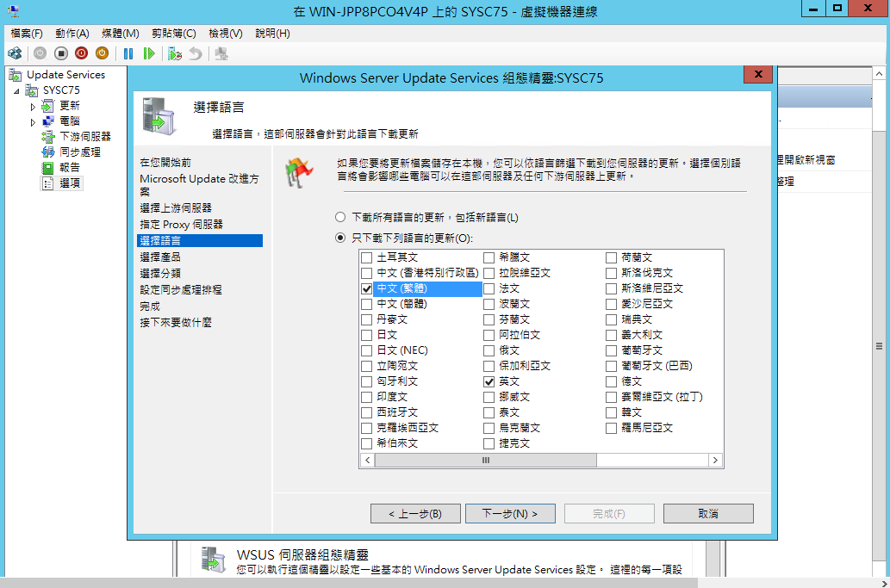Select 下載所有語言的更新 radio option
The height and width of the screenshot is (588, 890).
pyautogui.click(x=340, y=217)
